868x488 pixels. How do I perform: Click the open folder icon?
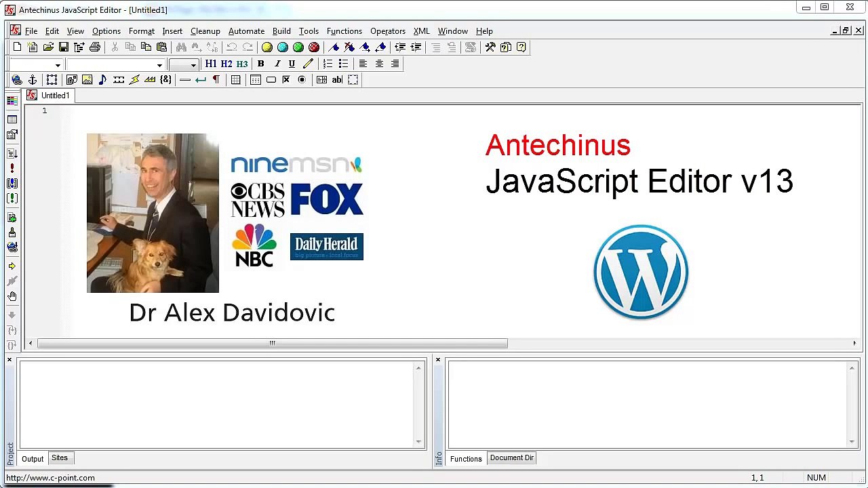[48, 47]
